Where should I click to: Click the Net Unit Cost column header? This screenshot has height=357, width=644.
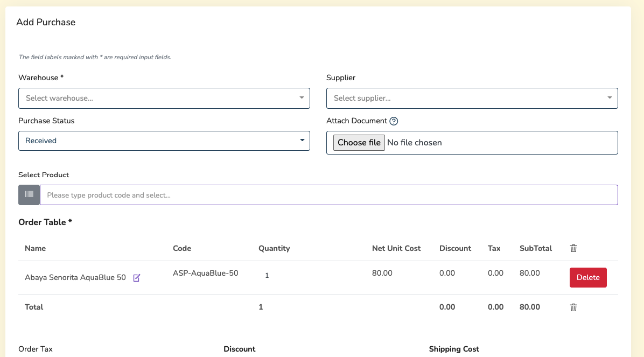tap(396, 248)
